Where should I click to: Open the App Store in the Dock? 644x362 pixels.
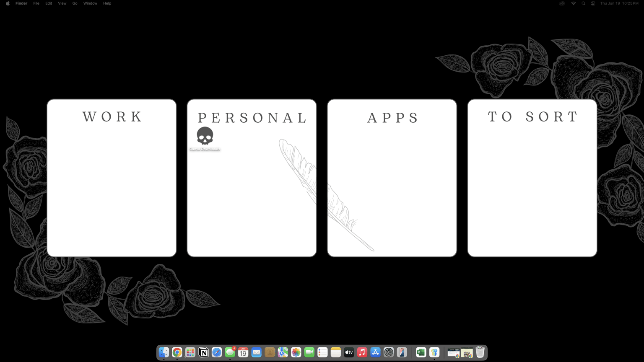click(x=376, y=352)
